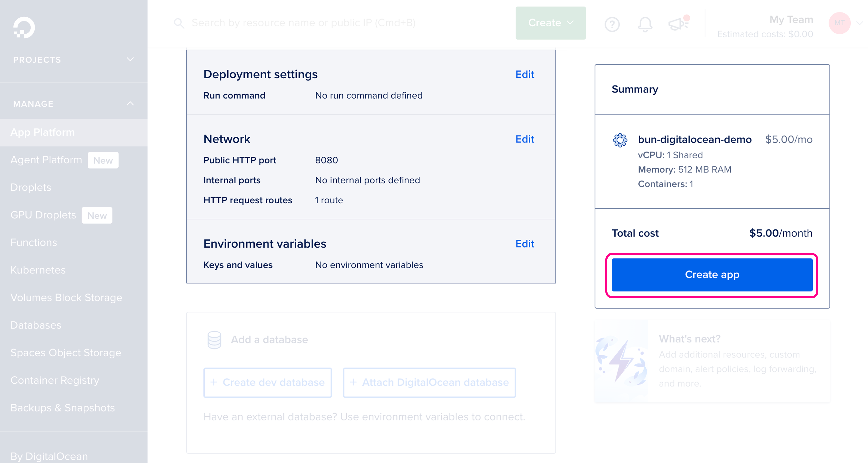Click the Create app button
This screenshot has width=868, height=463.
712,274
